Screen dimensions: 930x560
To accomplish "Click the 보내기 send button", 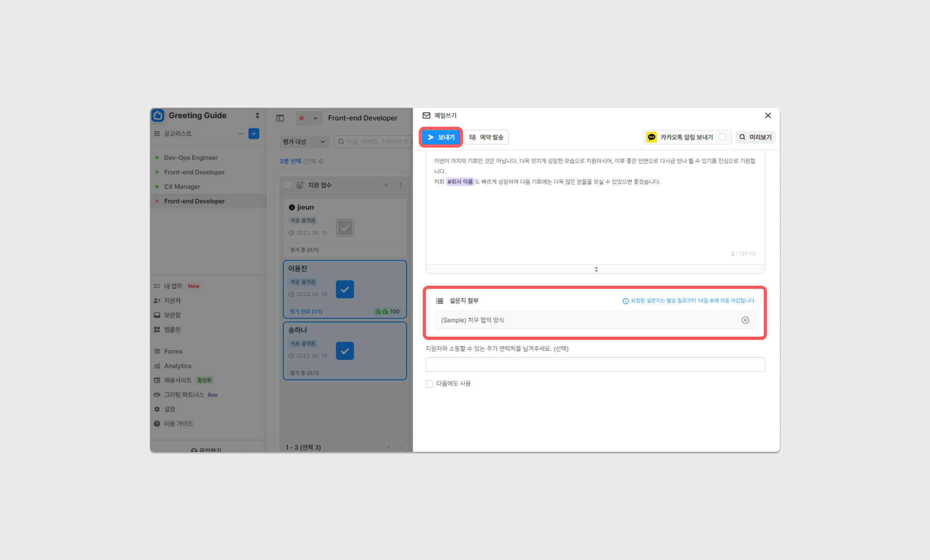I will pyautogui.click(x=441, y=137).
